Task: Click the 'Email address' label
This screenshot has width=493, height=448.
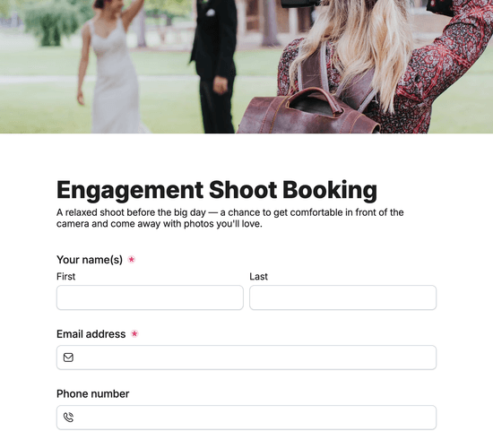Action: (91, 334)
